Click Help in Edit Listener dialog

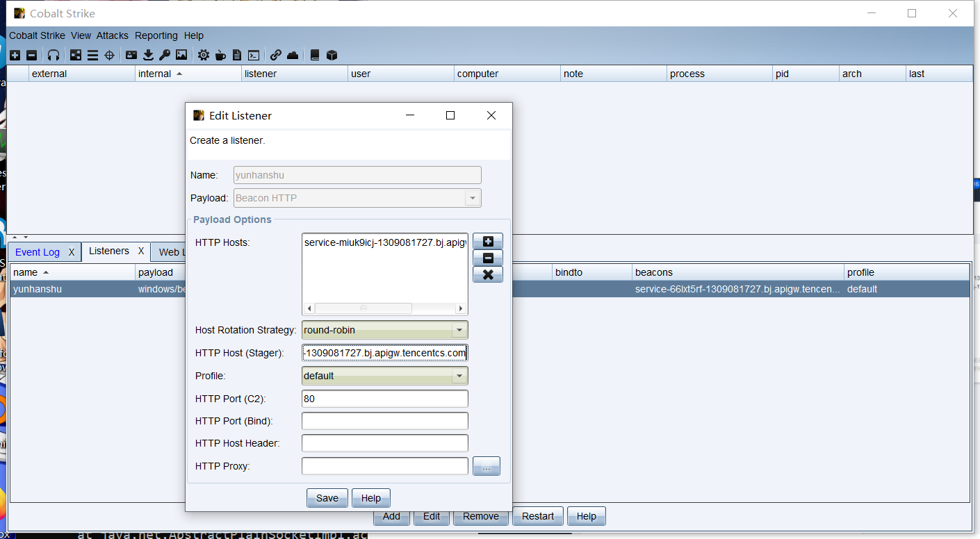tap(371, 498)
